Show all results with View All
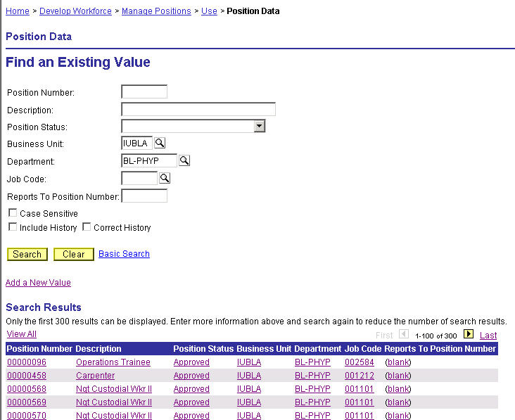Viewport: 515px width, 420px height. (22, 334)
